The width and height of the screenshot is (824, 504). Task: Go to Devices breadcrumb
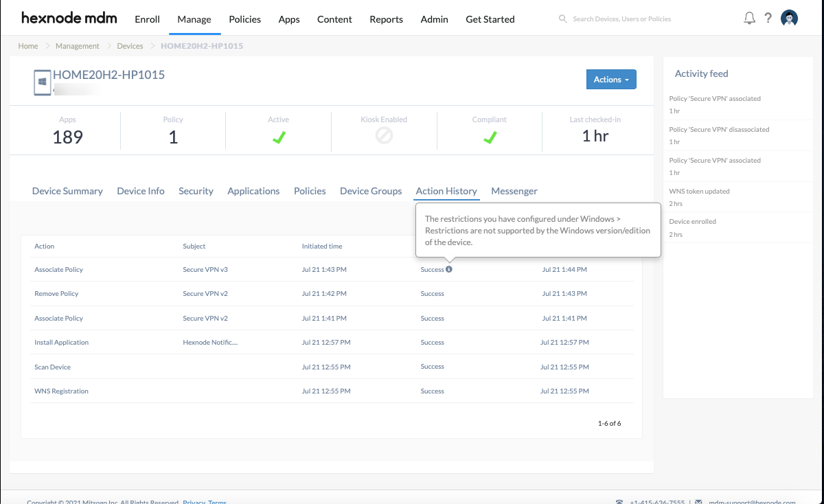(130, 46)
